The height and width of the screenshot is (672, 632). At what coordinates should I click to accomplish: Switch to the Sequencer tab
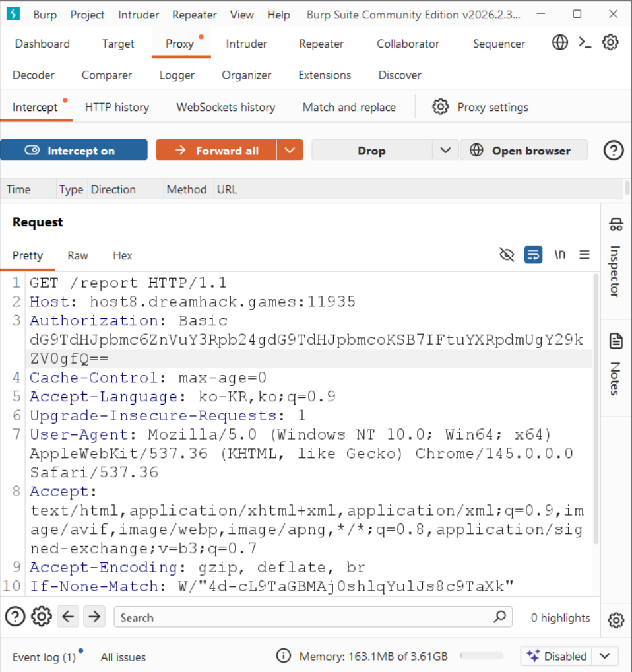(x=499, y=44)
